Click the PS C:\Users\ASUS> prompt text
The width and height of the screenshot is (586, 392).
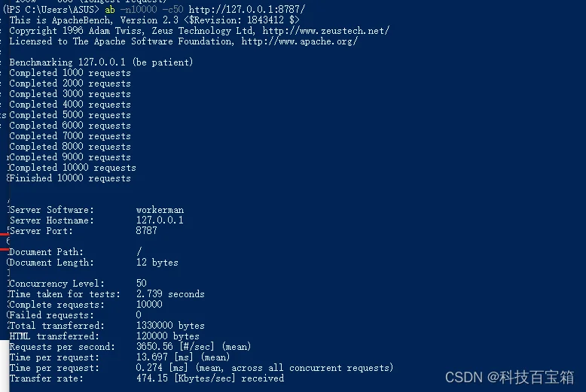coord(53,9)
